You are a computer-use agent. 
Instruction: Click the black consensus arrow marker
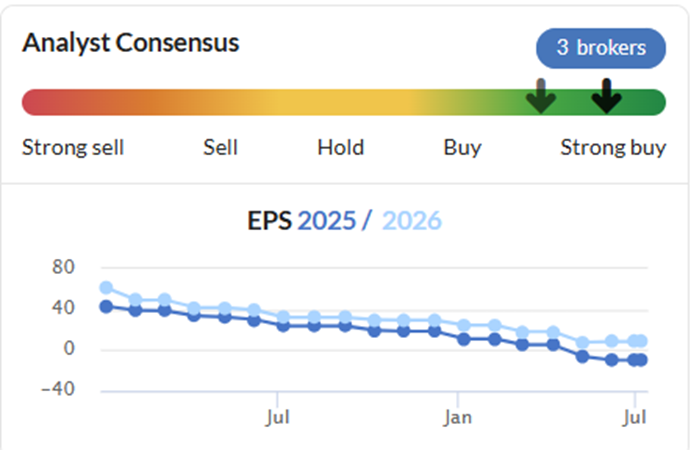click(x=606, y=96)
